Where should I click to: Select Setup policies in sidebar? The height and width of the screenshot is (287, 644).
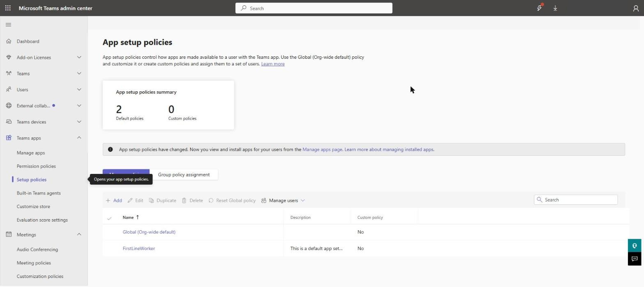tap(32, 180)
